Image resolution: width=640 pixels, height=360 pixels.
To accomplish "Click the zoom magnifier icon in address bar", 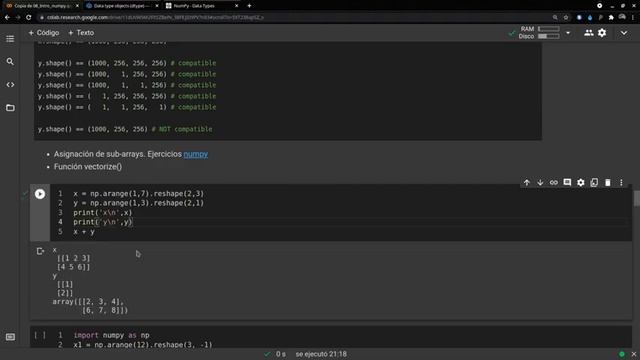I will coord(555,18).
